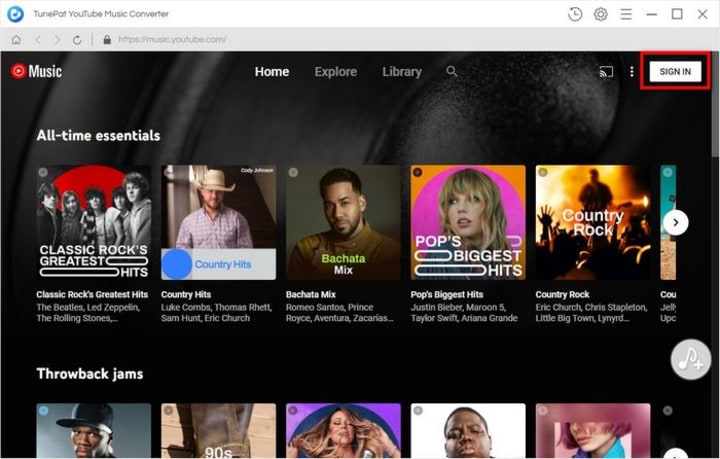720x459 pixels.
Task: Open the 90s boots throwback thumbnail
Action: [x=219, y=431]
